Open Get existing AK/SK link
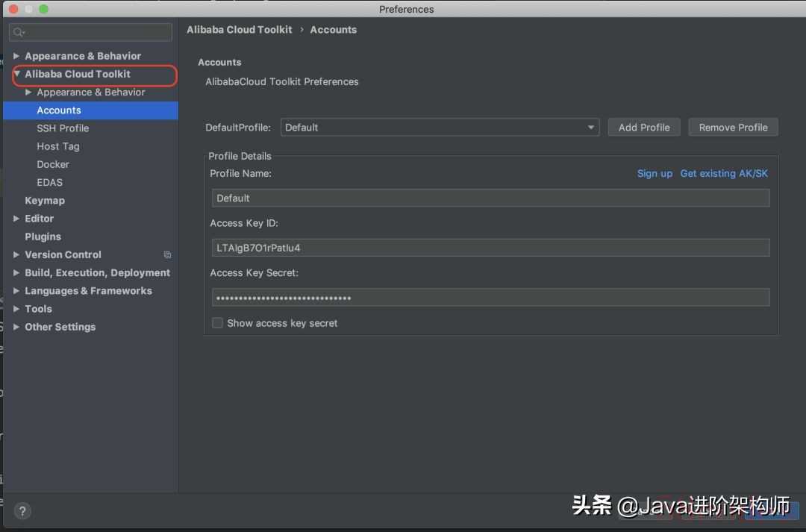The height and width of the screenshot is (532, 806). pos(724,173)
